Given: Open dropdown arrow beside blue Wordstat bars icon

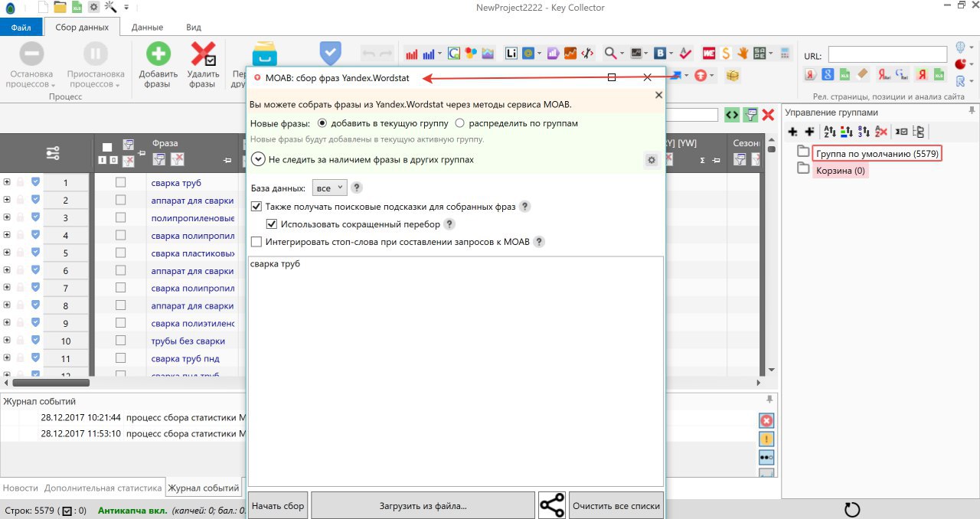Looking at the screenshot, I should pyautogui.click(x=440, y=54).
